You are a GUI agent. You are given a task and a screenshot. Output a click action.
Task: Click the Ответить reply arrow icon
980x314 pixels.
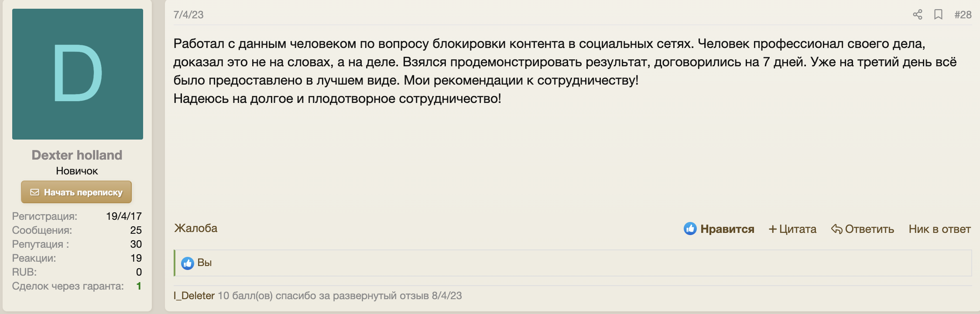pyautogui.click(x=836, y=229)
